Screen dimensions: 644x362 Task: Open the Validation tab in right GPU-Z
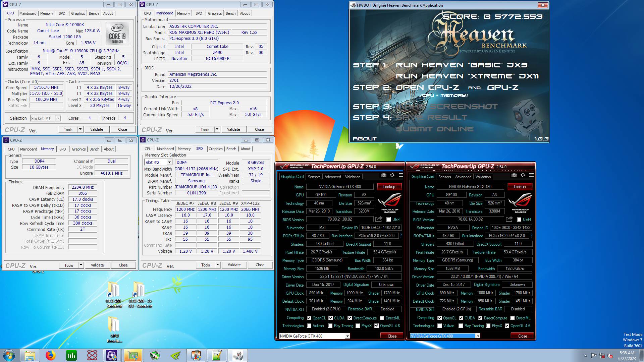(x=483, y=177)
